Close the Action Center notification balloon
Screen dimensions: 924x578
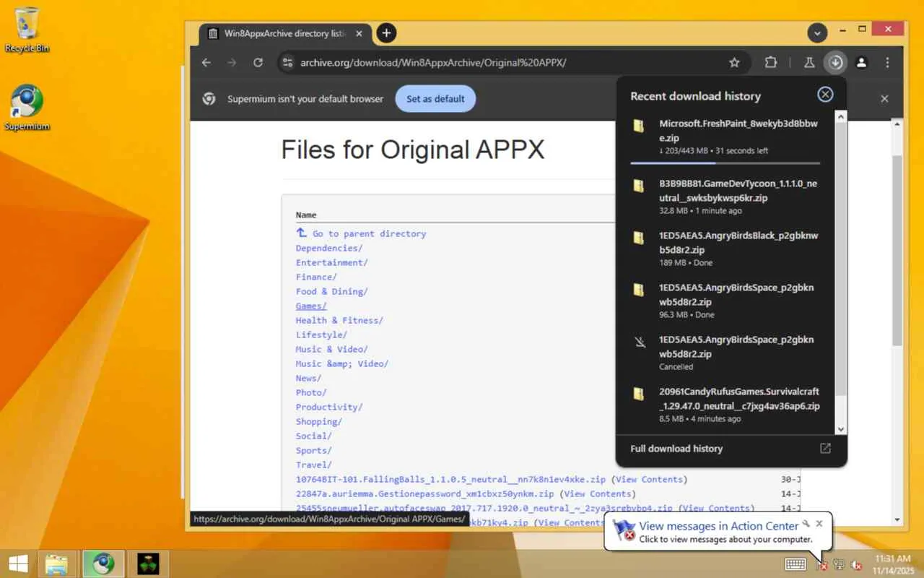[x=819, y=523]
